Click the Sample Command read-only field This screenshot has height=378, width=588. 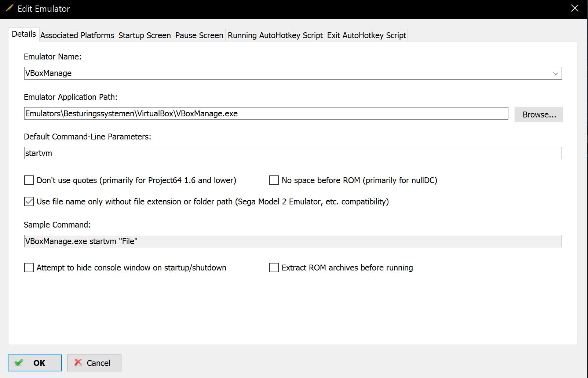pos(293,241)
